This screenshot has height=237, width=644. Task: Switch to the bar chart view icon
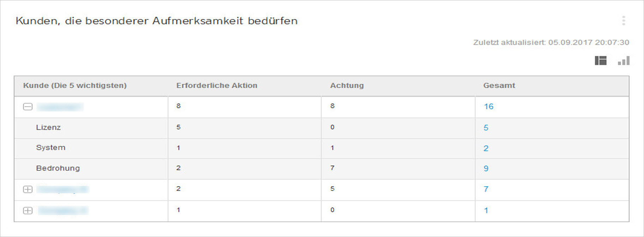(624, 61)
